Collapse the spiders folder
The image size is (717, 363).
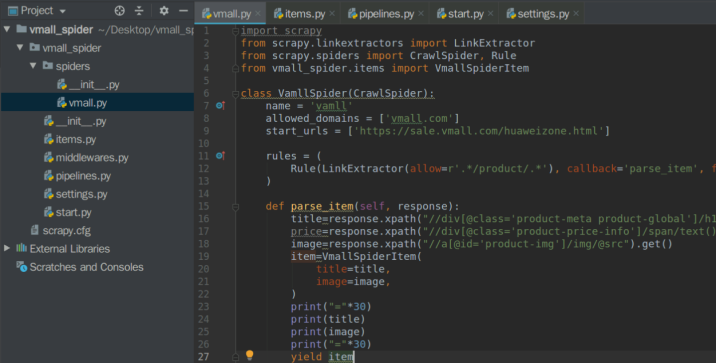[x=33, y=65]
